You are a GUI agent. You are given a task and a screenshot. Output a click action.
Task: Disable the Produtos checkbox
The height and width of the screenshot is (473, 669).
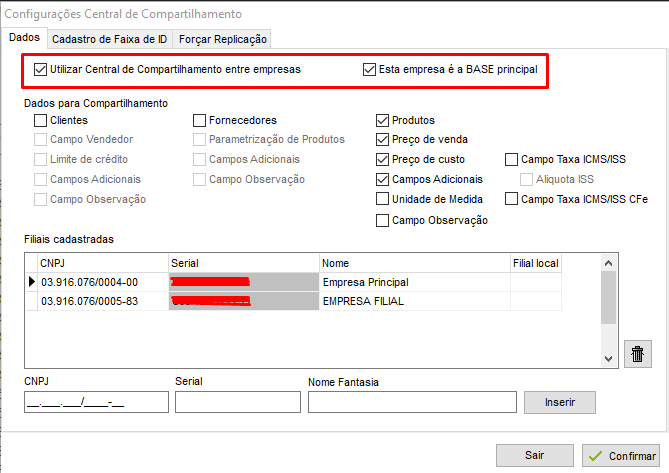(x=383, y=120)
